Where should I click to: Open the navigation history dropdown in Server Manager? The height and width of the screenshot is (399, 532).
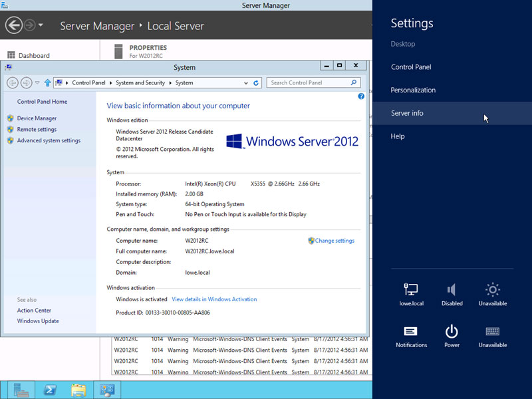[41, 25]
